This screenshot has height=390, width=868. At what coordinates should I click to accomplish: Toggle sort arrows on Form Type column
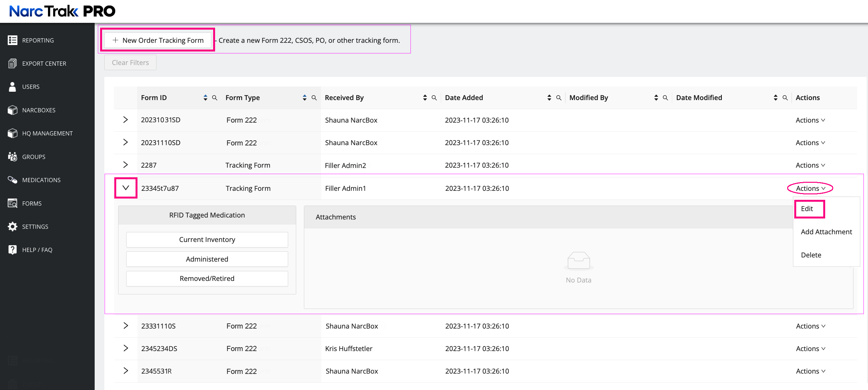click(x=305, y=98)
